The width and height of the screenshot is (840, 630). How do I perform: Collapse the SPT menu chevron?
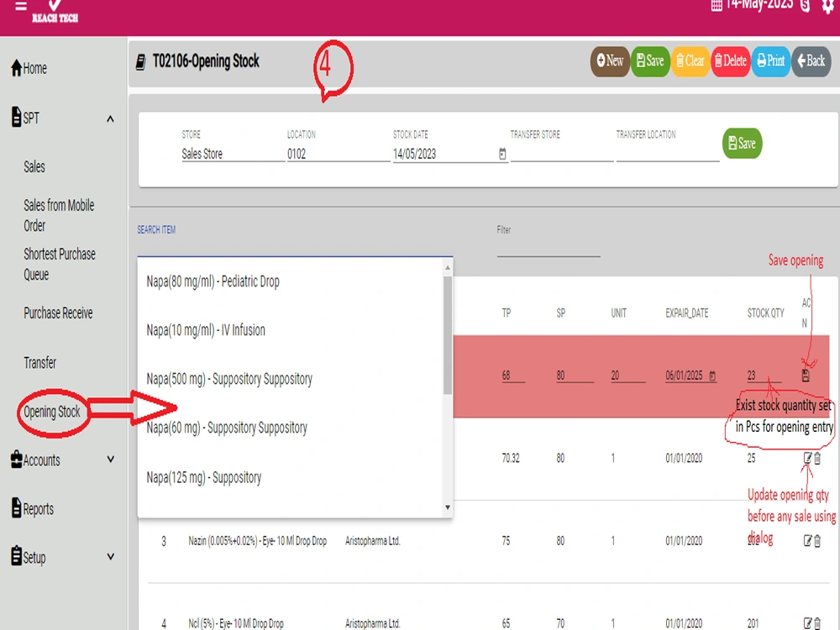coord(110,118)
